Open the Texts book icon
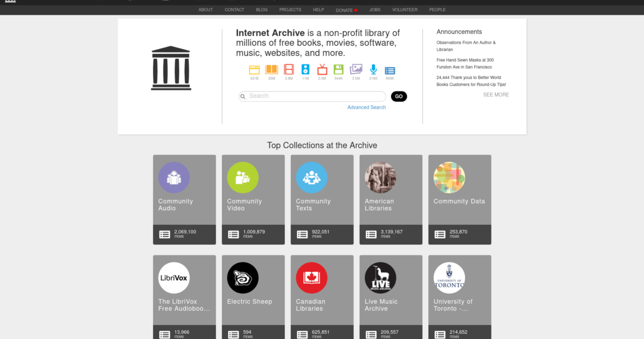The height and width of the screenshot is (339, 644). pyautogui.click(x=272, y=70)
